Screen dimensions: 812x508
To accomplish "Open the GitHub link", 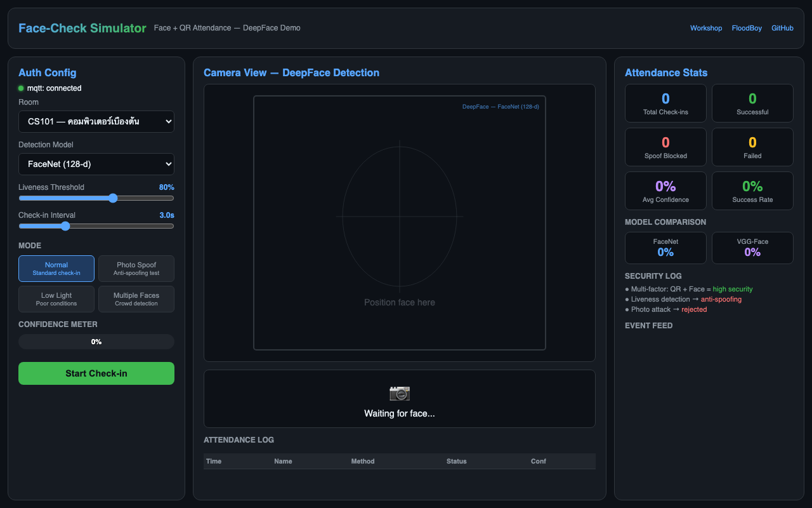I will [782, 28].
